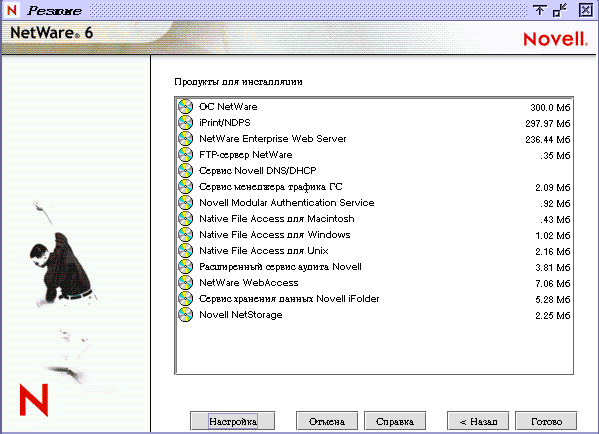Click the 300.0 Мб size value
Screen dimensions: 599x434
coord(550,108)
